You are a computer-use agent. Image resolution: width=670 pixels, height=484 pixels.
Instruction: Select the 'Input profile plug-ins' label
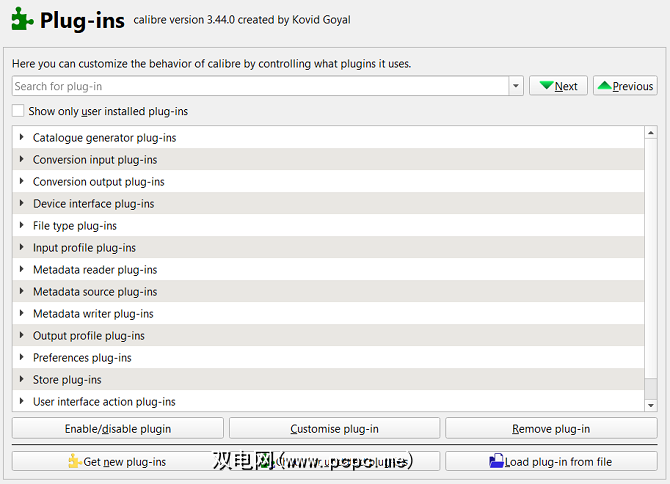click(84, 248)
